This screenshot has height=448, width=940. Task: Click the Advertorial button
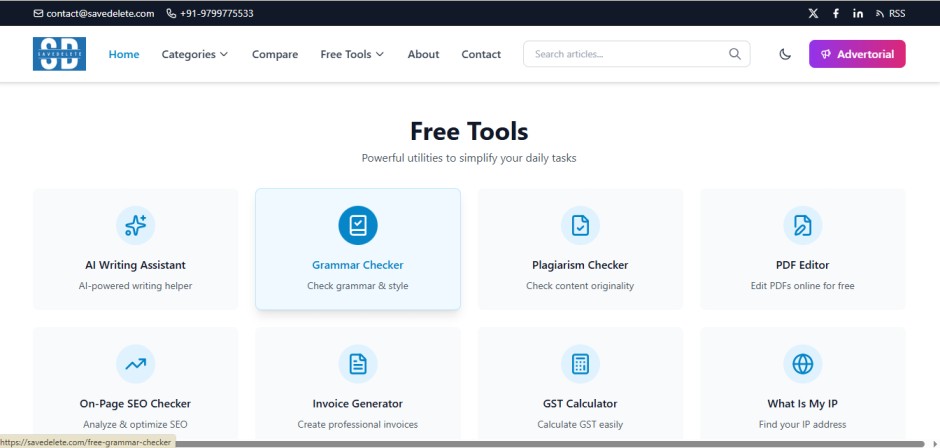click(x=857, y=54)
